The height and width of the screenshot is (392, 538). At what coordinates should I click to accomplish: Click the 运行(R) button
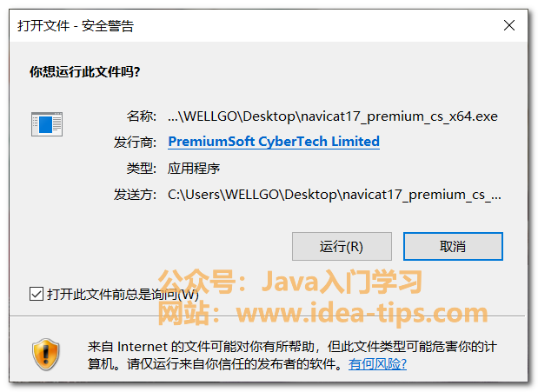[x=342, y=246]
